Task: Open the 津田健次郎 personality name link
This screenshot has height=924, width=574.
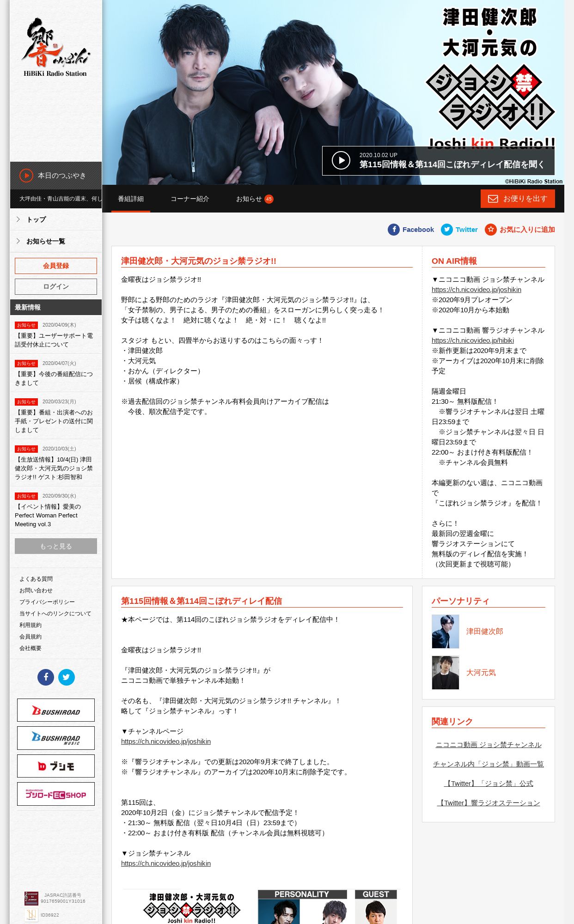Action: [484, 632]
